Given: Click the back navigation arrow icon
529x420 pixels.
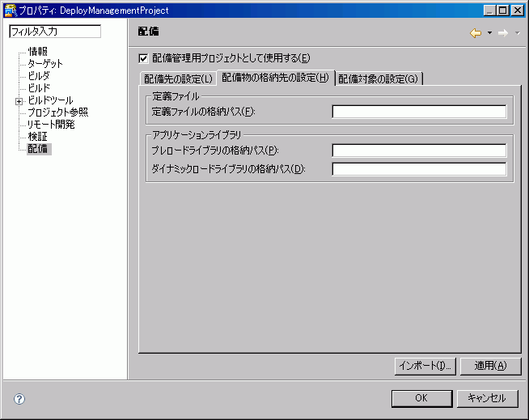Looking at the screenshot, I should 476,33.
